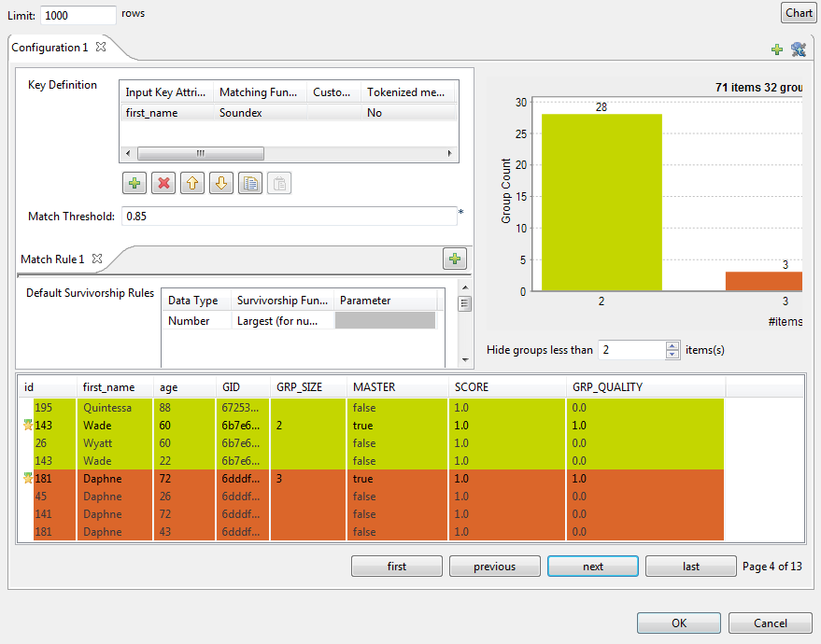821x644 pixels.
Task: Move key definition up with arrow
Action: pos(192,184)
